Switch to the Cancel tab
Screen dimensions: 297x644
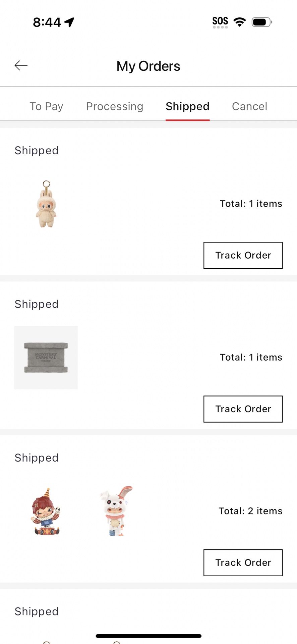pyautogui.click(x=249, y=106)
